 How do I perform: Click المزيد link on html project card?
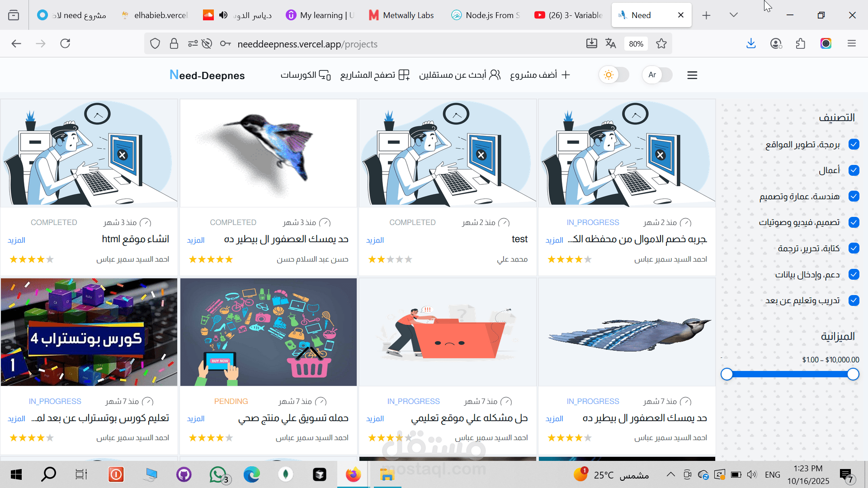click(x=16, y=240)
